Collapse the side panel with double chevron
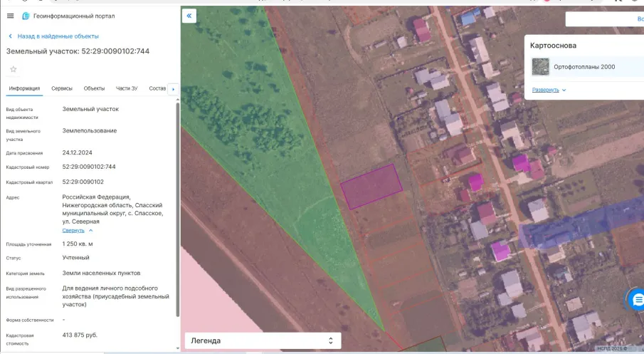 click(x=189, y=16)
